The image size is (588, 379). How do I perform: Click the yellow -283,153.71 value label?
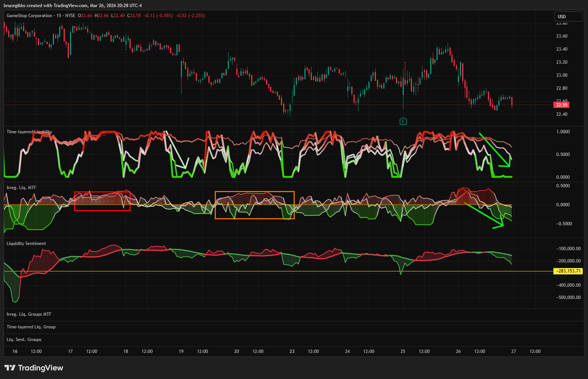point(568,271)
